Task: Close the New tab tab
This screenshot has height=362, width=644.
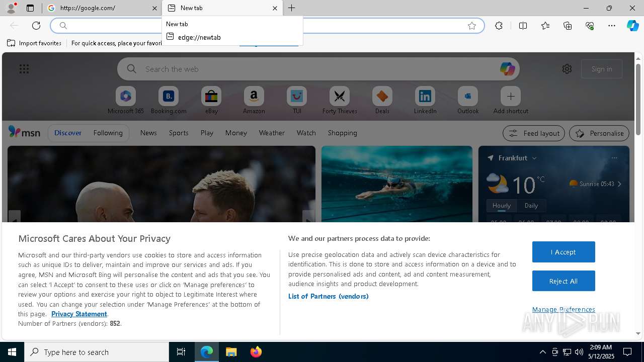Action: pyautogui.click(x=275, y=8)
